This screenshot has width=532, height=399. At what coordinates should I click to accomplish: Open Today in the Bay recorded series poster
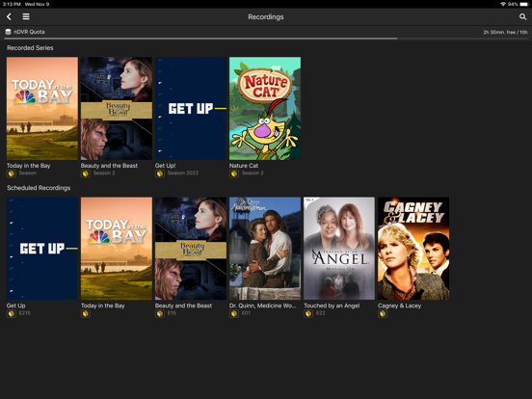(42, 108)
